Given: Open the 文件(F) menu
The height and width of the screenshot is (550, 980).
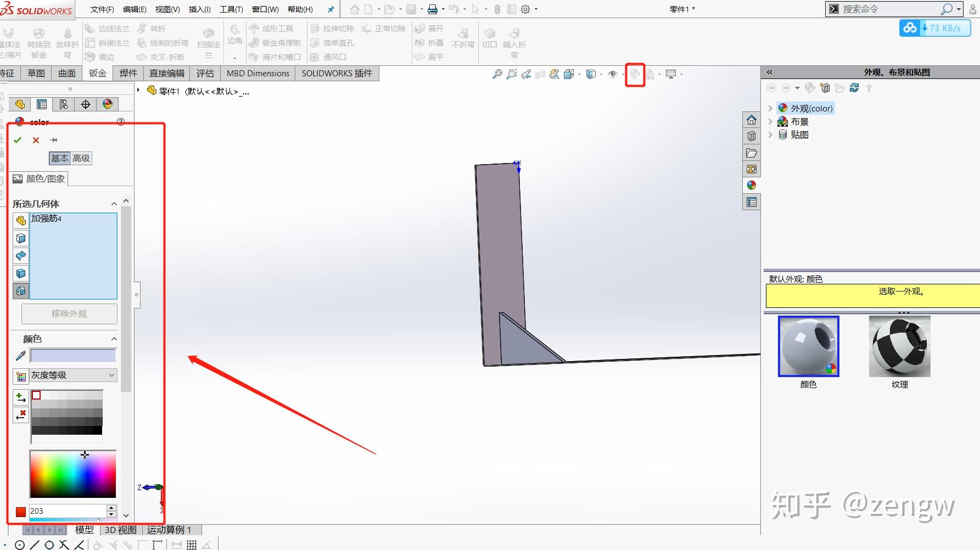Looking at the screenshot, I should pyautogui.click(x=102, y=9).
